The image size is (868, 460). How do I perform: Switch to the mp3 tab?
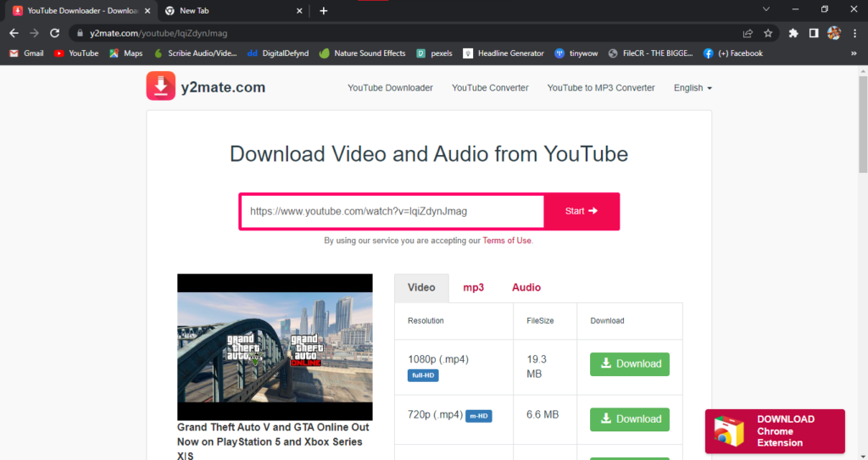click(473, 287)
